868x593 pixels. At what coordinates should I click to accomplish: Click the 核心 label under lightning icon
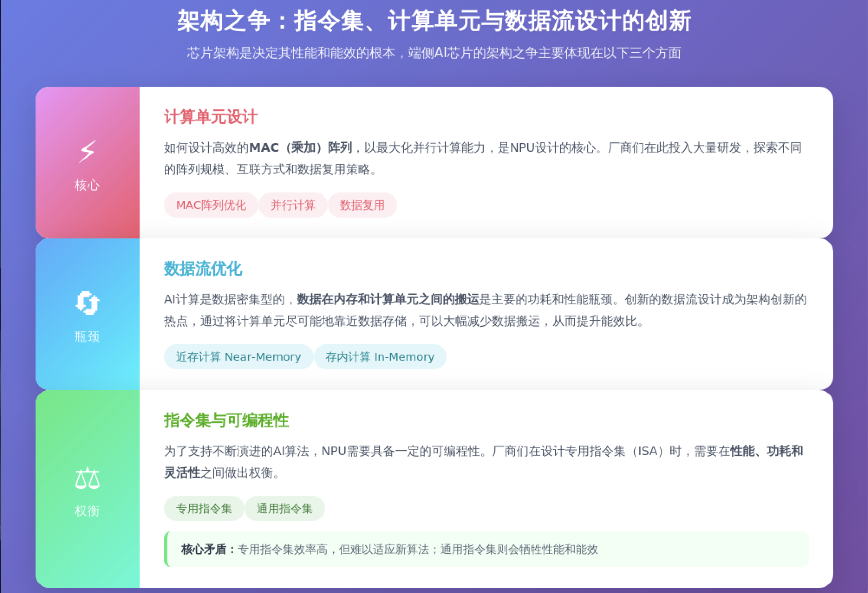click(87, 185)
